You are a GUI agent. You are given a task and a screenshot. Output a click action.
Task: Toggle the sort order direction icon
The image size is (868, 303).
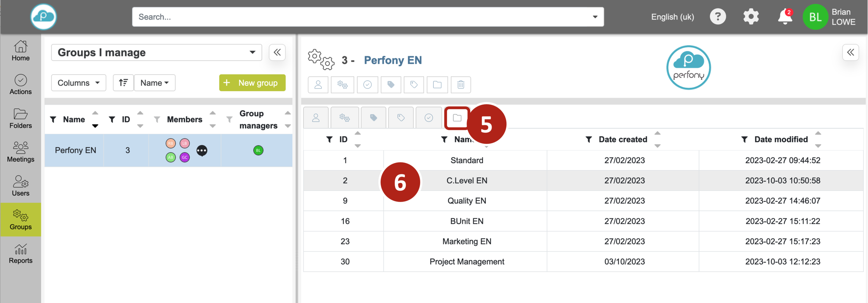coord(123,83)
